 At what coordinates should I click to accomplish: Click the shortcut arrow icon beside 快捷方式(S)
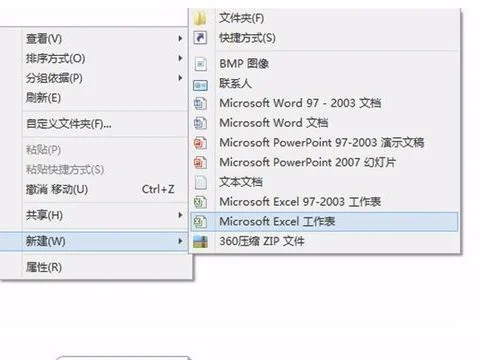(x=200, y=37)
